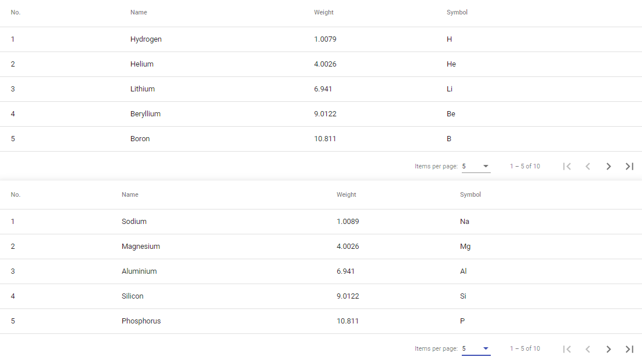Go to previous page in bottom table
Viewport: 642px width, 364px height.
tap(588, 349)
